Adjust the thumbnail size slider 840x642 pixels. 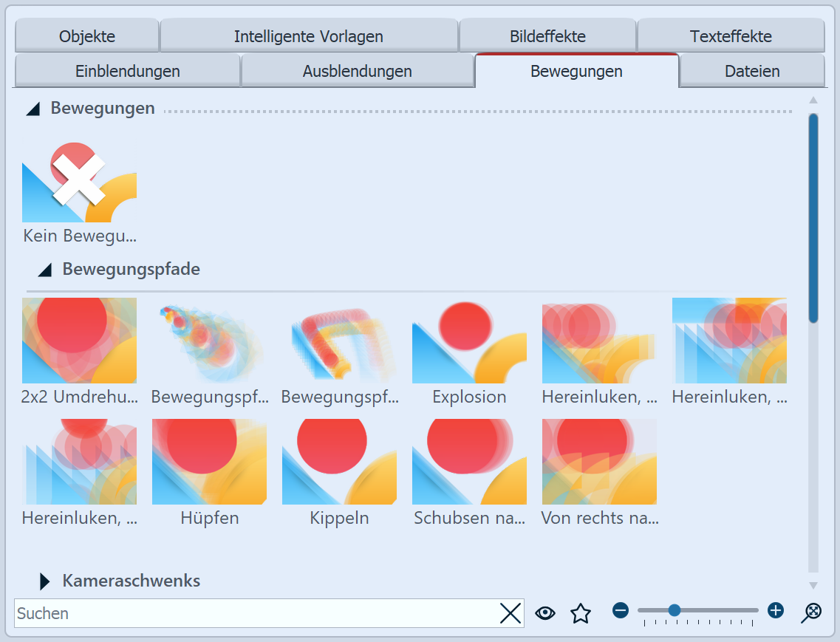click(675, 611)
